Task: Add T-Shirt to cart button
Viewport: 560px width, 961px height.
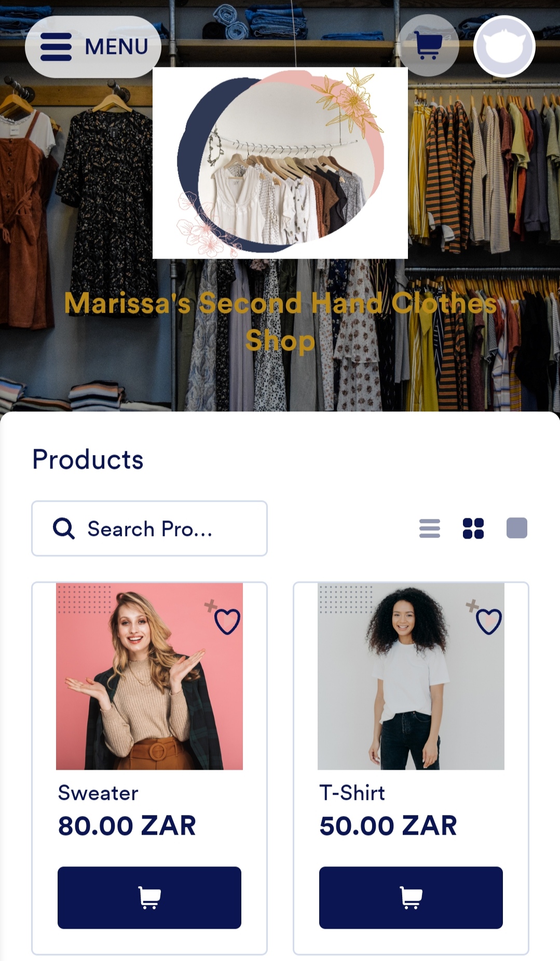Action: click(411, 897)
